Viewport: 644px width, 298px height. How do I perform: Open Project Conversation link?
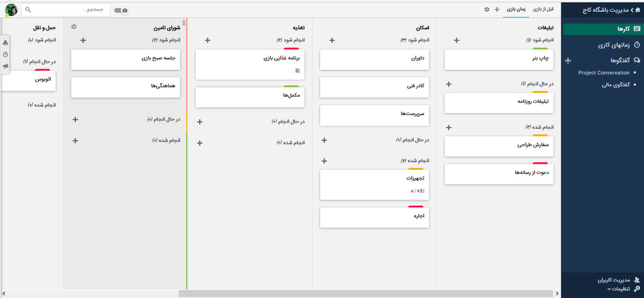(x=604, y=72)
